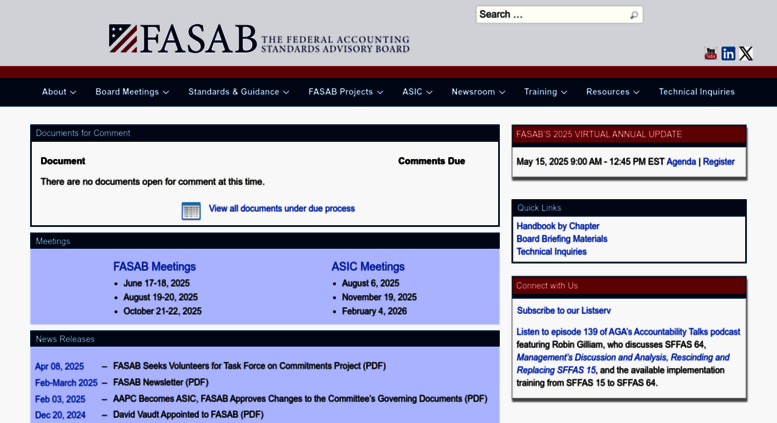Image resolution: width=777 pixels, height=423 pixels.
Task: Click the News Releases section header
Action: tap(265, 339)
